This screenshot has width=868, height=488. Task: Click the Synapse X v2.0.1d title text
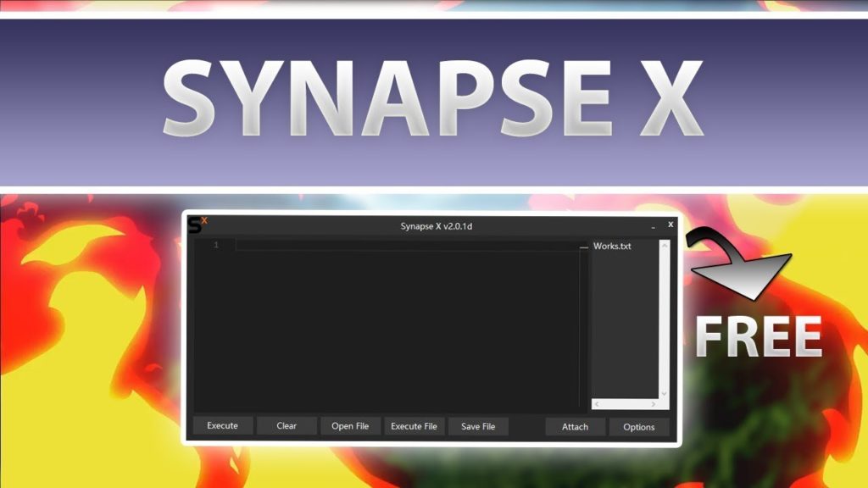(437, 226)
